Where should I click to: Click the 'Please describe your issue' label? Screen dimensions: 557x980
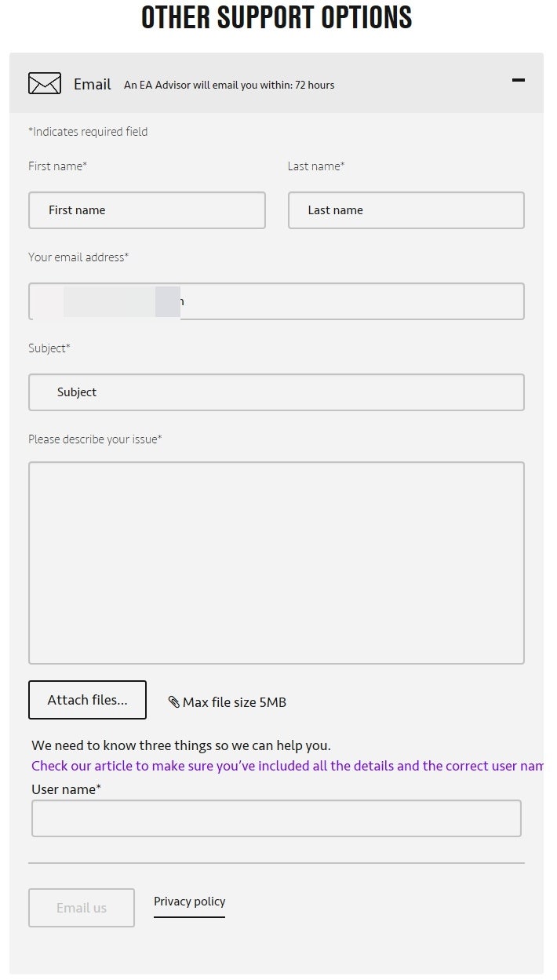(x=95, y=439)
